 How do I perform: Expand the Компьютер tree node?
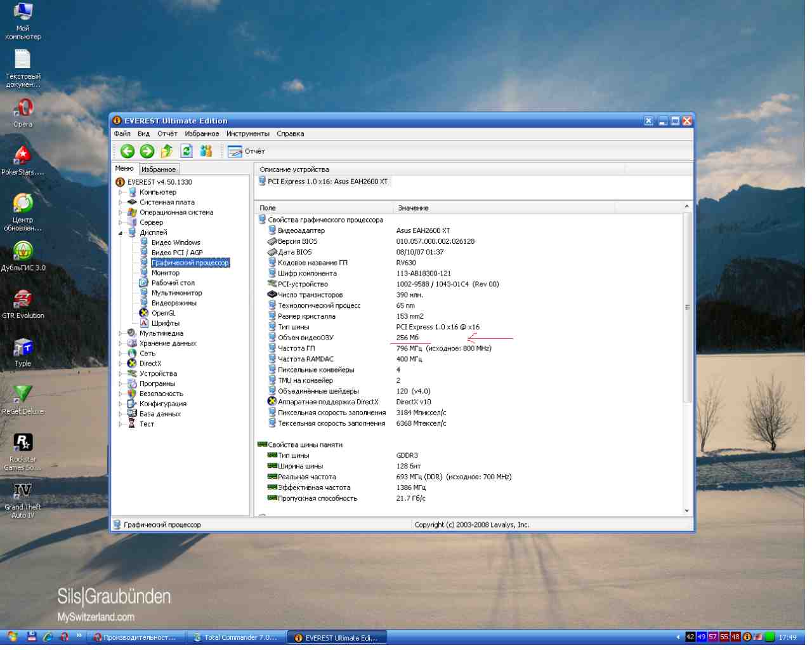click(x=121, y=192)
